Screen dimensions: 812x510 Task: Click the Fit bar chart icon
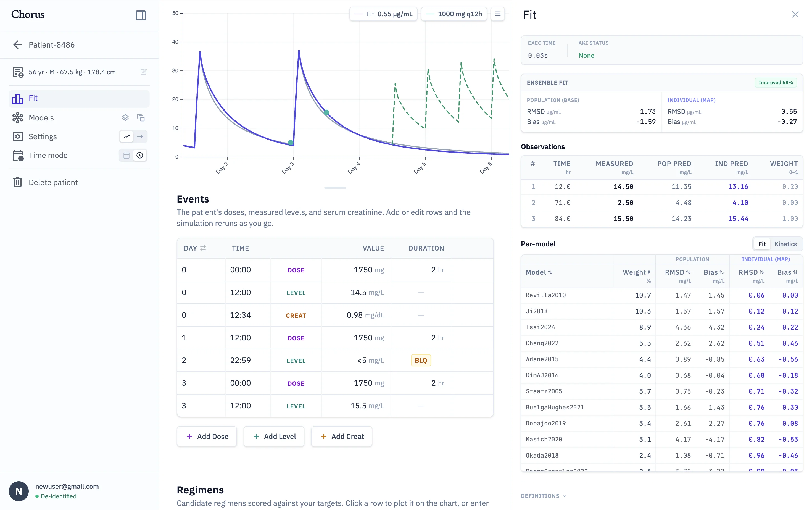tap(17, 99)
